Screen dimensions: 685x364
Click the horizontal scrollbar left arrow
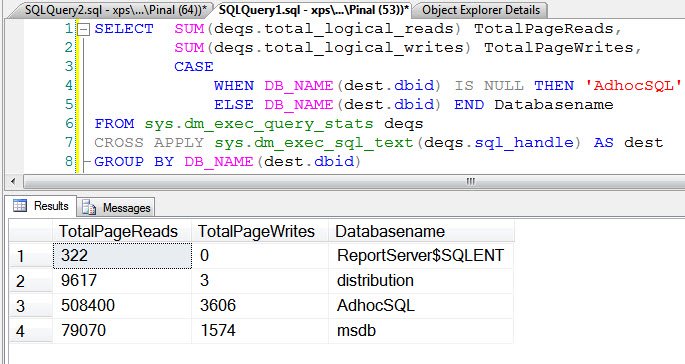click(13, 181)
